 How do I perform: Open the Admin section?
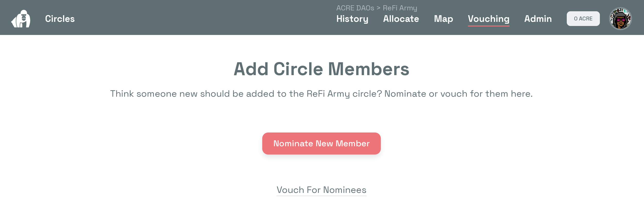538,19
